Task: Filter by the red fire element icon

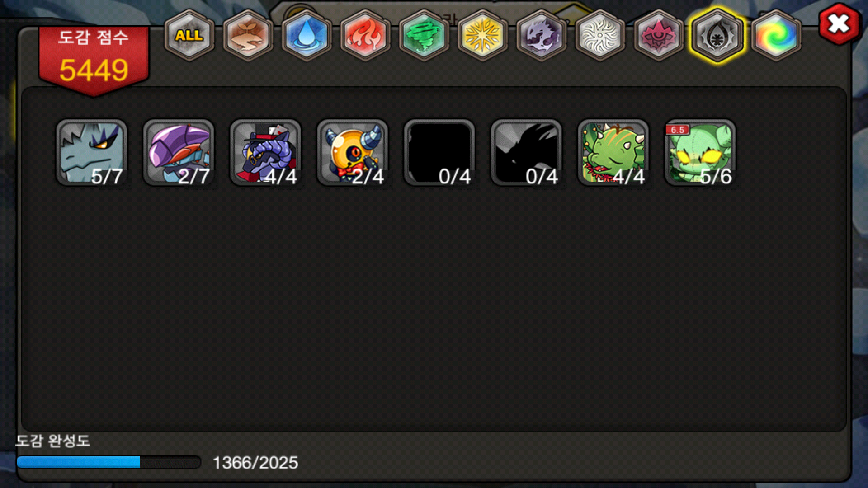Action: pos(365,35)
